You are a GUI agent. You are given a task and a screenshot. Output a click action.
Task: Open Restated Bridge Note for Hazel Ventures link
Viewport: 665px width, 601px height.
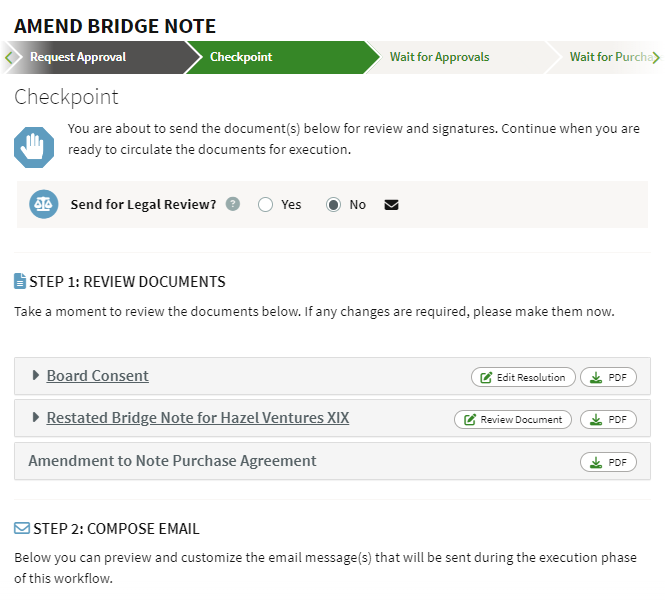pos(198,418)
